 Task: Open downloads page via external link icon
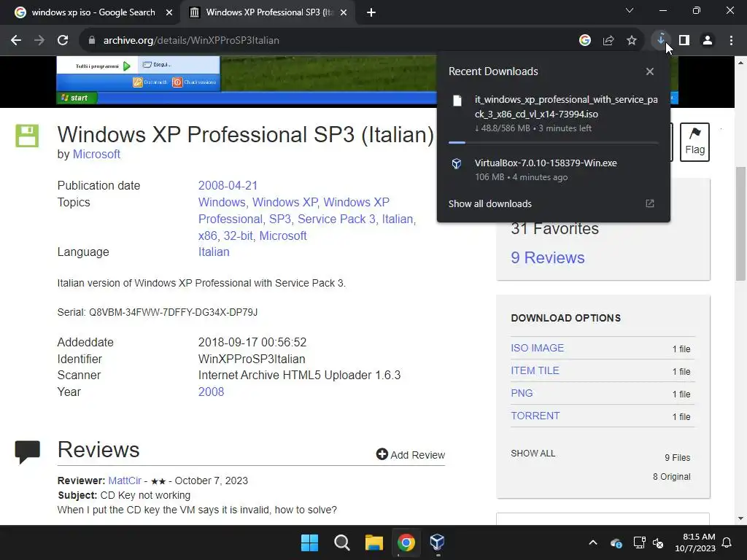point(650,204)
